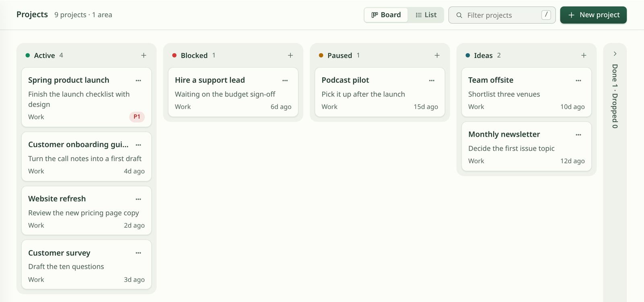644x302 pixels.
Task: Click the '6d ago' timestamp
Action: point(281,107)
